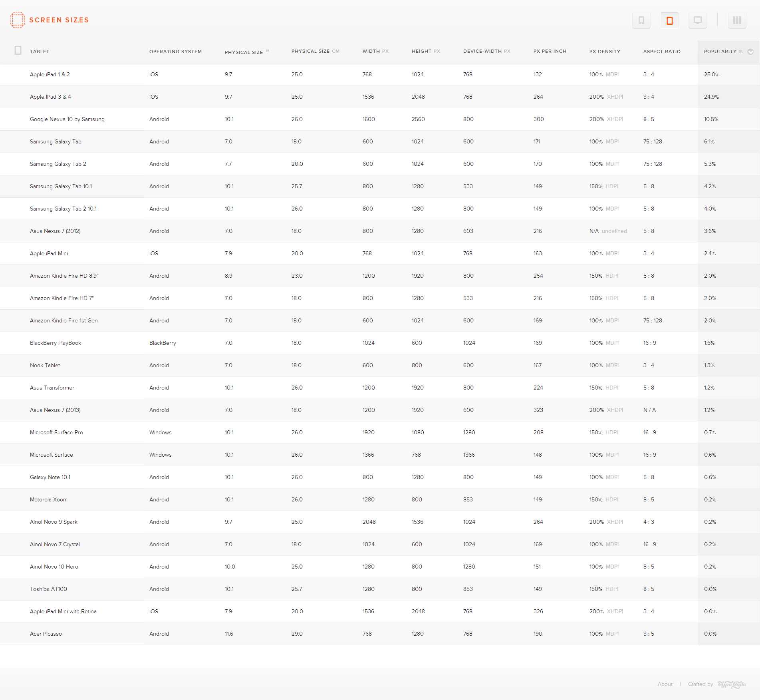The width and height of the screenshot is (760, 700).
Task: Select Amazon Kindle Fire 1st Gen
Action: 63,320
